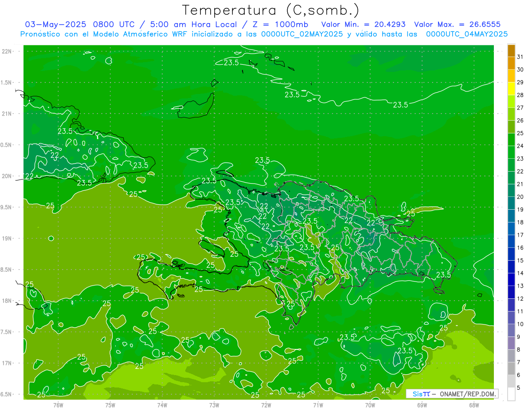The width and height of the screenshot is (532, 411).
Task: Click the legend value label '31'
Action: [x=520, y=57]
